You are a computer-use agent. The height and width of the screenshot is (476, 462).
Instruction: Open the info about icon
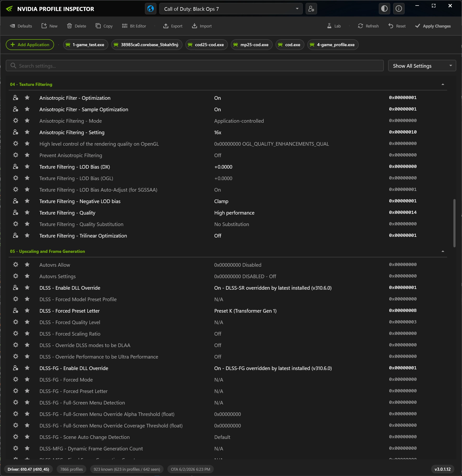tap(399, 9)
